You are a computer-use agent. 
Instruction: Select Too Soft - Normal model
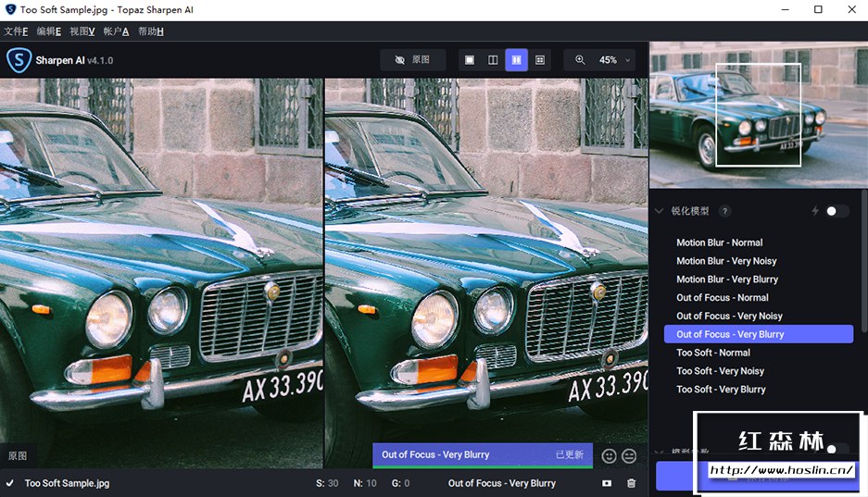click(x=712, y=353)
